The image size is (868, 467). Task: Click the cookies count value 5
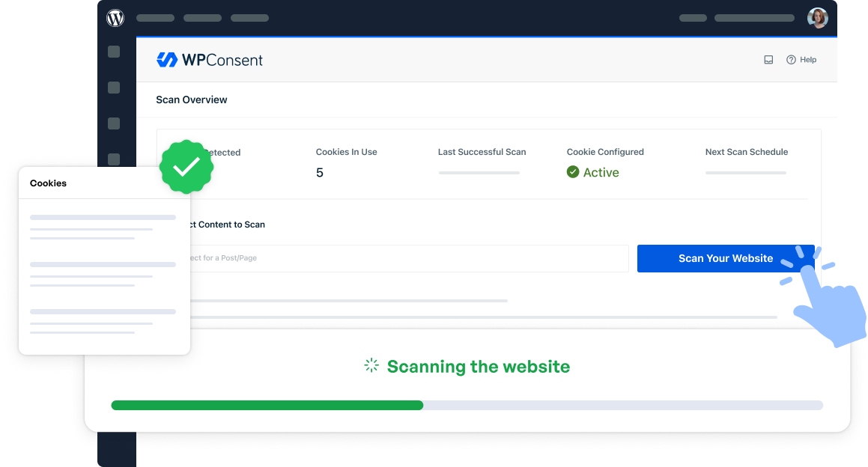[319, 173]
